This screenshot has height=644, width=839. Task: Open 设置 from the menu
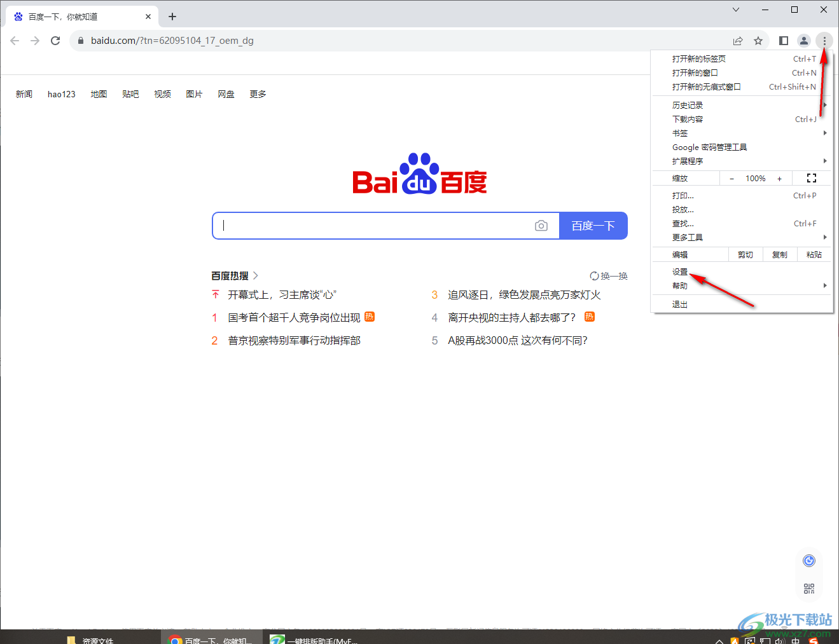743,271
